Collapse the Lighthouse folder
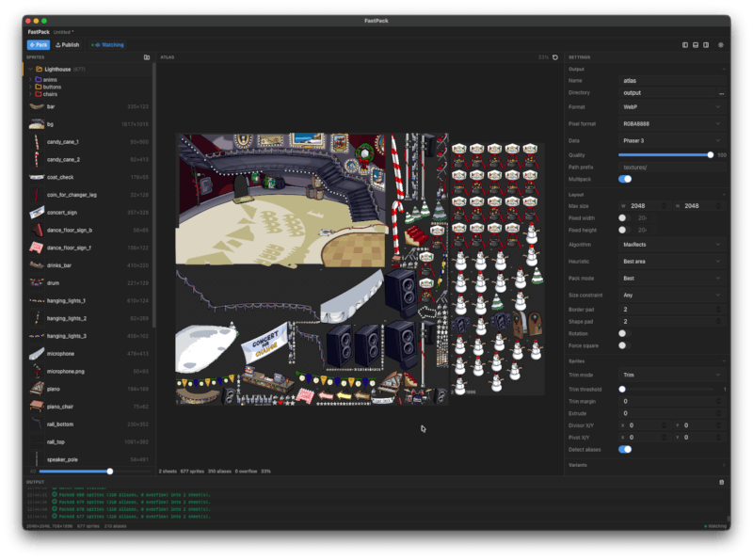 [x=31, y=69]
